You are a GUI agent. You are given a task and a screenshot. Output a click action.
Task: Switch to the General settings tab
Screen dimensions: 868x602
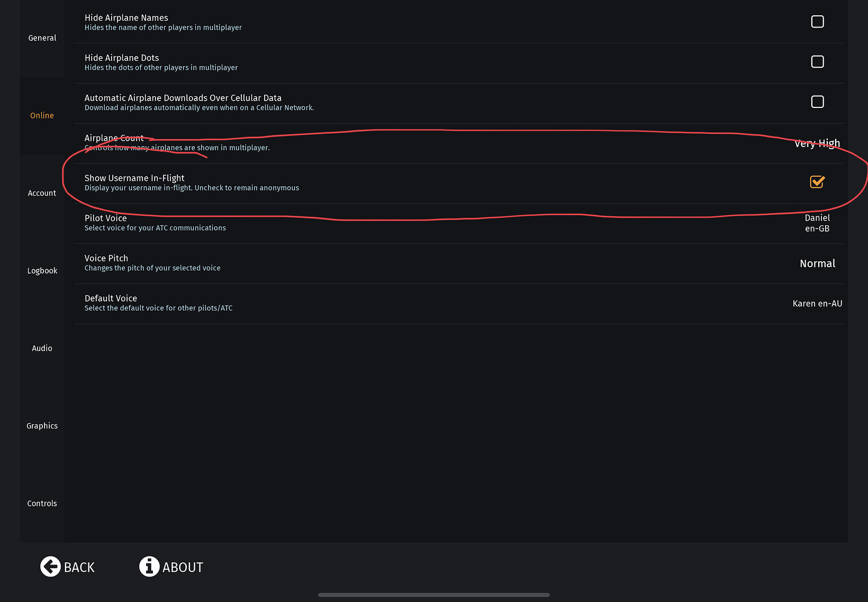pyautogui.click(x=42, y=38)
